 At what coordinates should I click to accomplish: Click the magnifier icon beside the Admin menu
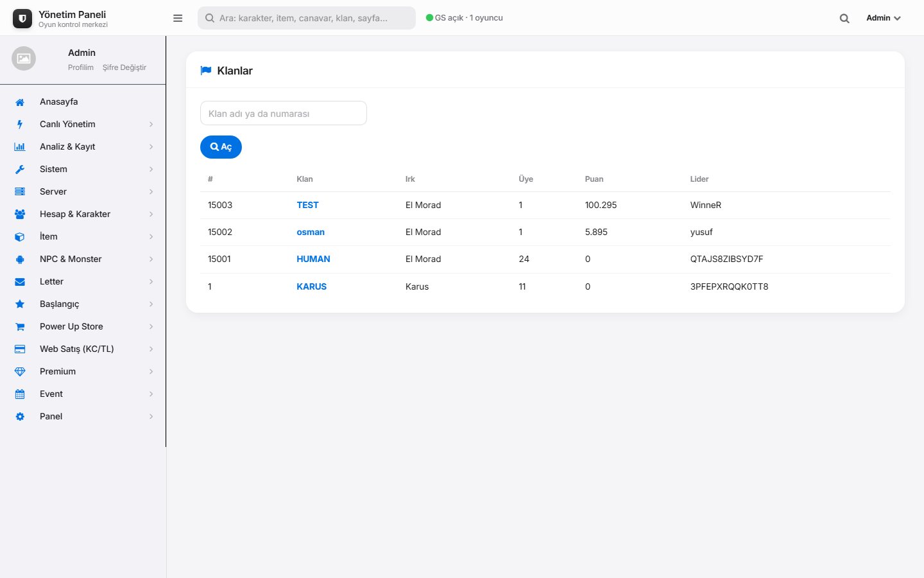844,19
